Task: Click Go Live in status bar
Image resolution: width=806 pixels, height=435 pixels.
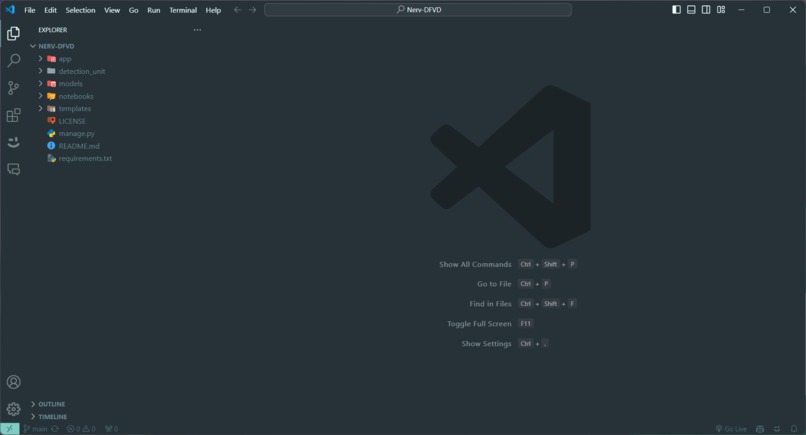Action: (731, 429)
